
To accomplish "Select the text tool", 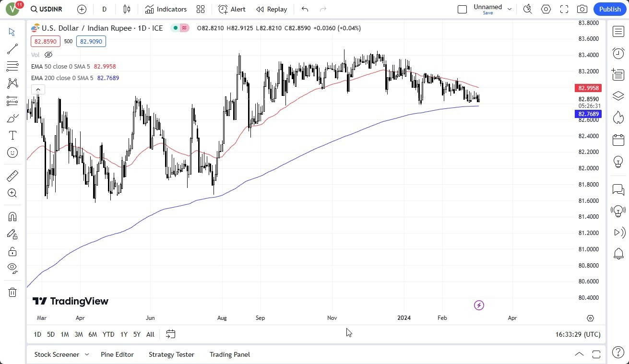I will pos(13,135).
